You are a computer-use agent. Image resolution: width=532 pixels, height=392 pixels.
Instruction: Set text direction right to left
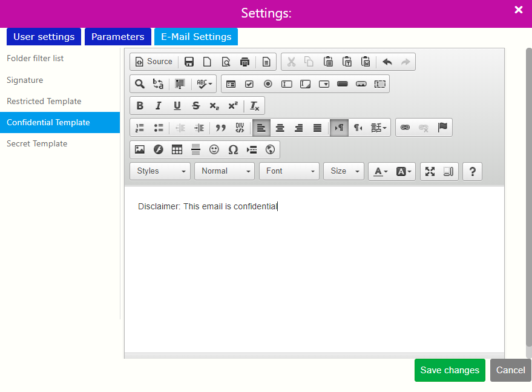pos(358,128)
